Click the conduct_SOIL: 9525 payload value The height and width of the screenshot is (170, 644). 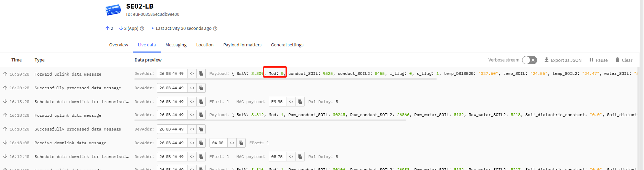[310, 73]
